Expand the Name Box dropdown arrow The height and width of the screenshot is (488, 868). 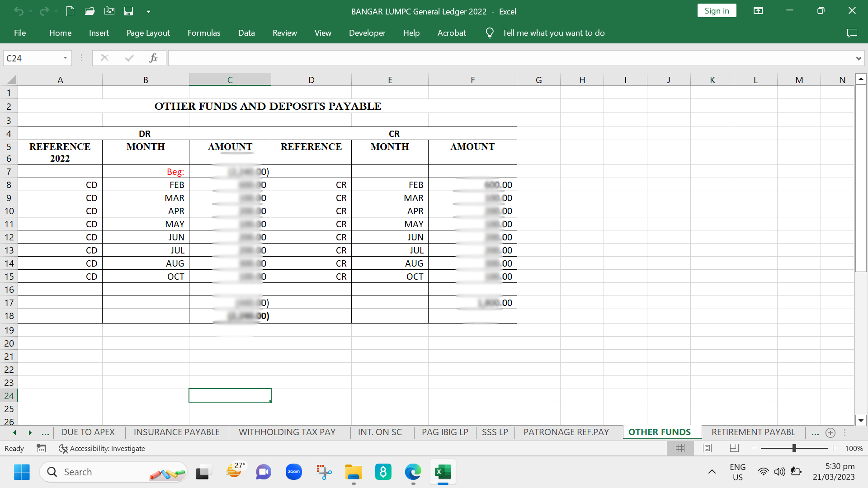[x=65, y=58]
